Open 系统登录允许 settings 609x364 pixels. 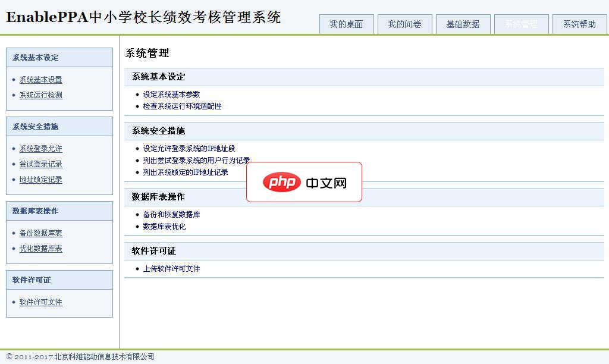tap(39, 148)
